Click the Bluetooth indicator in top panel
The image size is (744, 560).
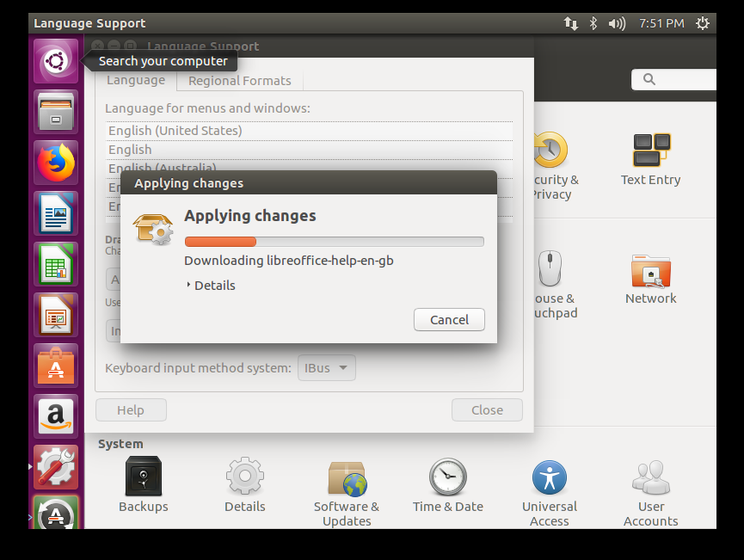click(x=593, y=23)
